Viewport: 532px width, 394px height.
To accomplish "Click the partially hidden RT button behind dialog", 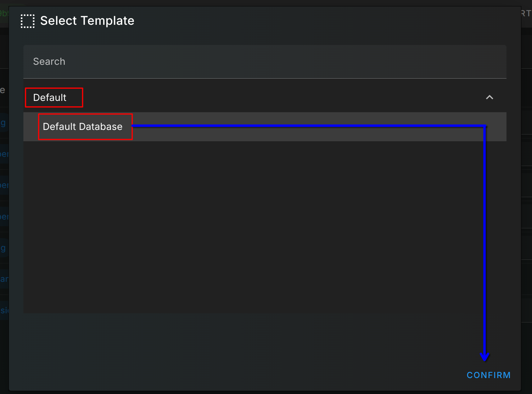I will [x=526, y=13].
